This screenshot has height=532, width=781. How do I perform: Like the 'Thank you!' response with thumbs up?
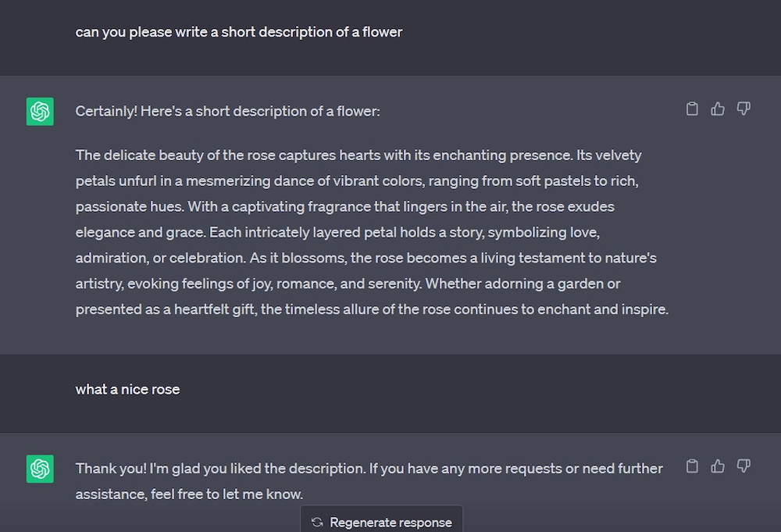coord(718,466)
